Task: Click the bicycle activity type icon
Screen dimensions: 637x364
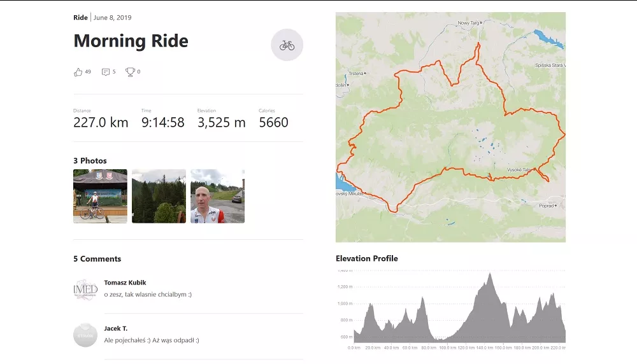Action: click(287, 45)
